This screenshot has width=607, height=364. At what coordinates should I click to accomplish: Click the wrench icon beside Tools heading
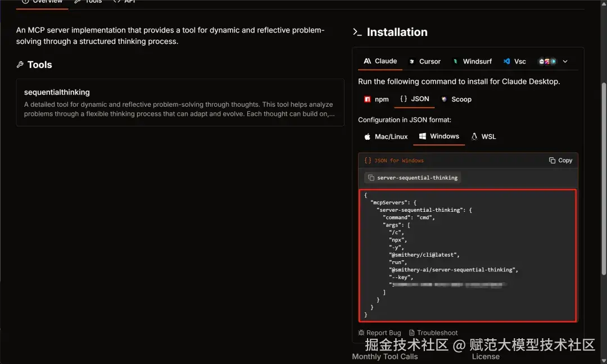pyautogui.click(x=20, y=65)
